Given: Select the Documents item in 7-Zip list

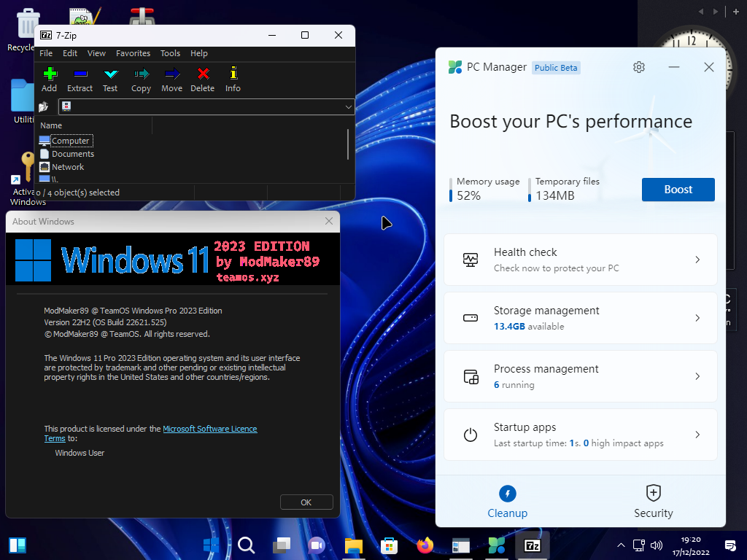Looking at the screenshot, I should (x=72, y=154).
